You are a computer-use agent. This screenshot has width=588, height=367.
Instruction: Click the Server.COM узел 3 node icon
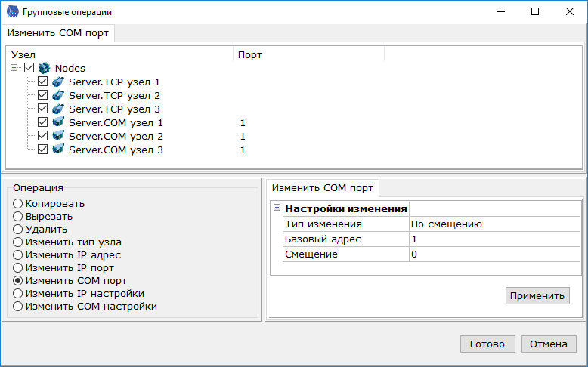[58, 150]
